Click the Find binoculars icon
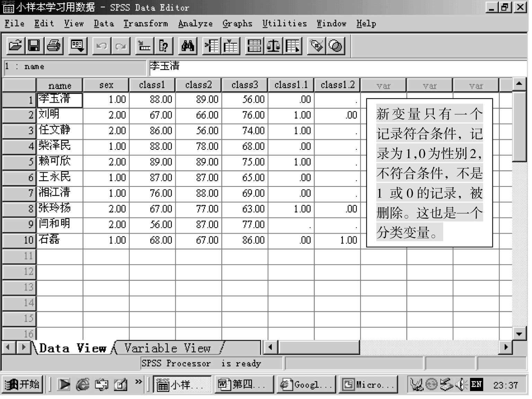532x399 pixels. (187, 46)
